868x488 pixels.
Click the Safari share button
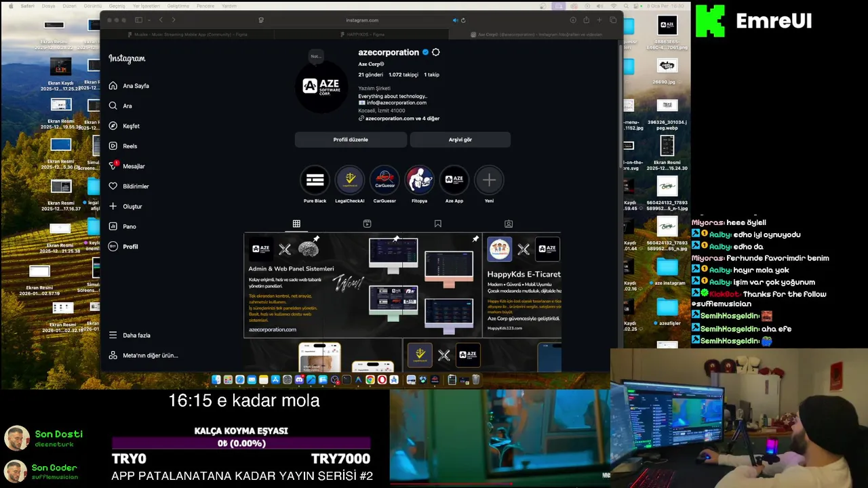coord(586,20)
